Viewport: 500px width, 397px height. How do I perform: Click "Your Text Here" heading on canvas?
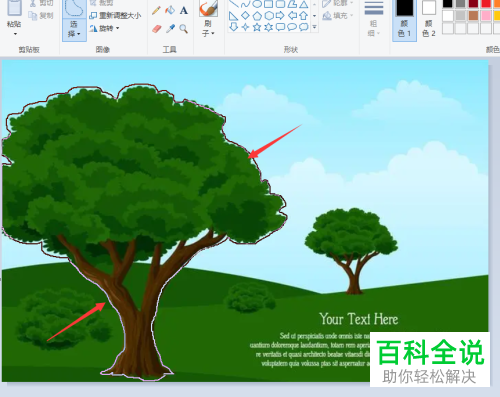pos(359,319)
